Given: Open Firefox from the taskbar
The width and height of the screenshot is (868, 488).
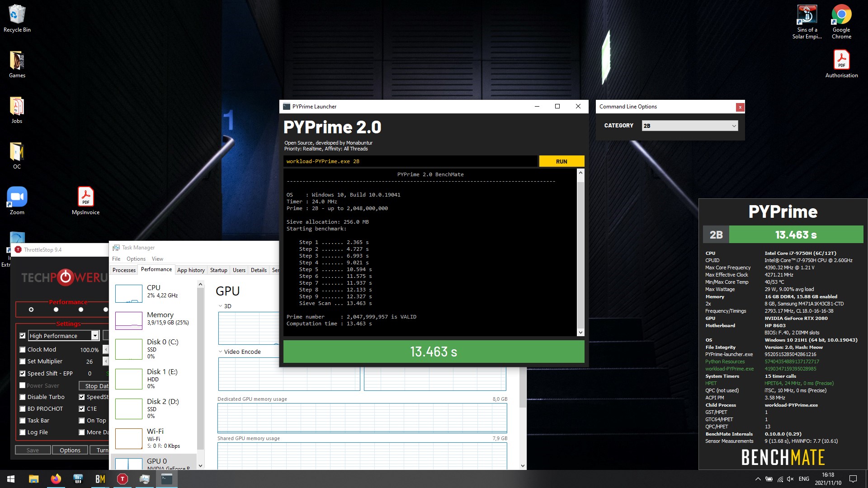Looking at the screenshot, I should (56, 479).
